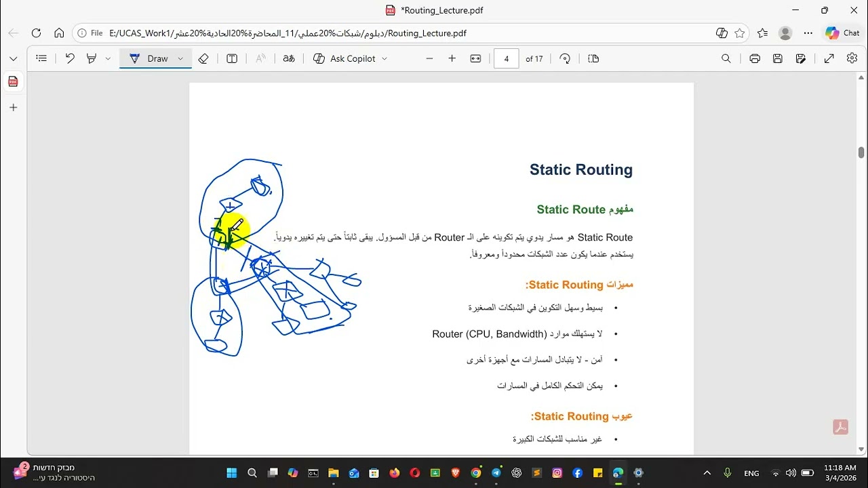Open Copilot Chat sidebar
Viewport: 868px width, 488px height.
pyautogui.click(x=842, y=33)
